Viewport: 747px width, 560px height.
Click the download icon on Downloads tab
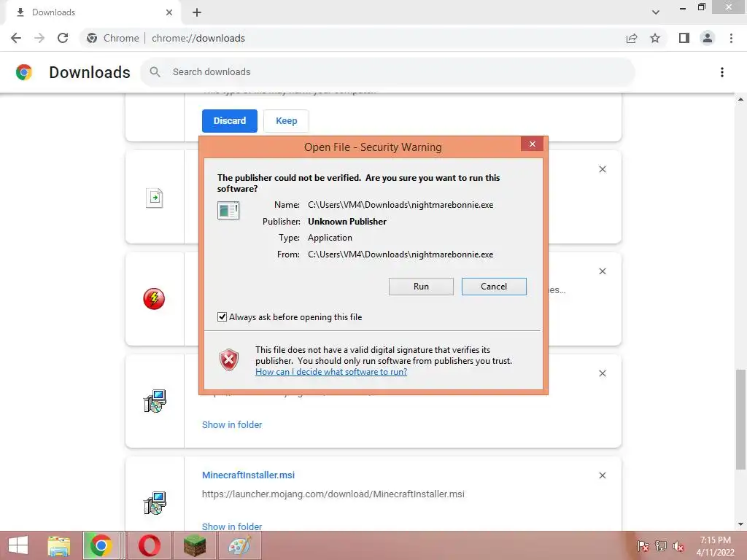click(20, 12)
